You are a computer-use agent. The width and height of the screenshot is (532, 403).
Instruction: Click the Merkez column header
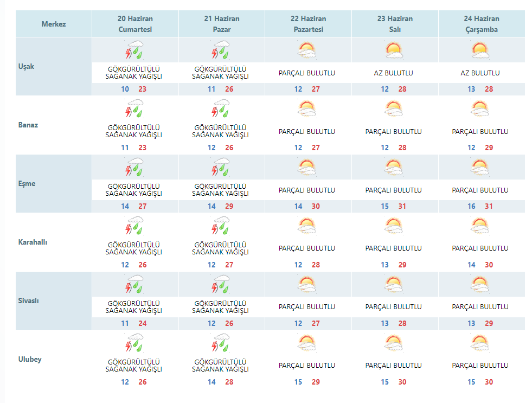[x=54, y=24]
